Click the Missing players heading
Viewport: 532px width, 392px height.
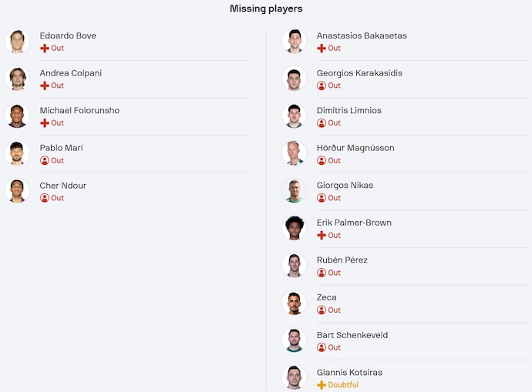pos(266,8)
